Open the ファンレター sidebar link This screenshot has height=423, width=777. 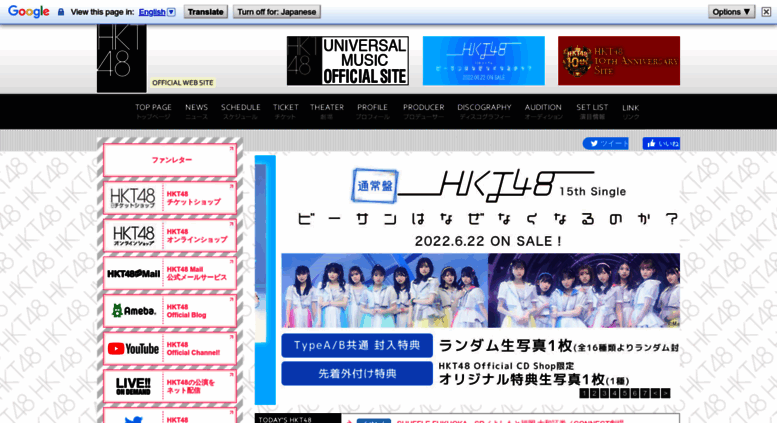pyautogui.click(x=170, y=160)
